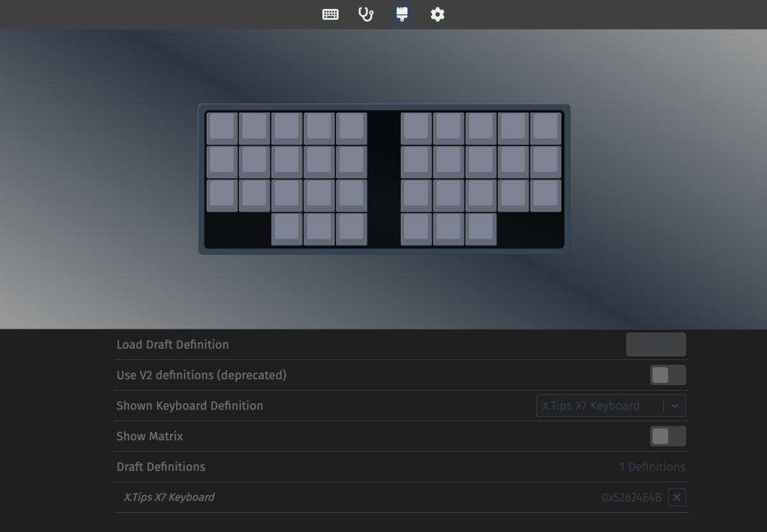
Task: Click the 'Show Matrix' label
Action: tap(150, 436)
